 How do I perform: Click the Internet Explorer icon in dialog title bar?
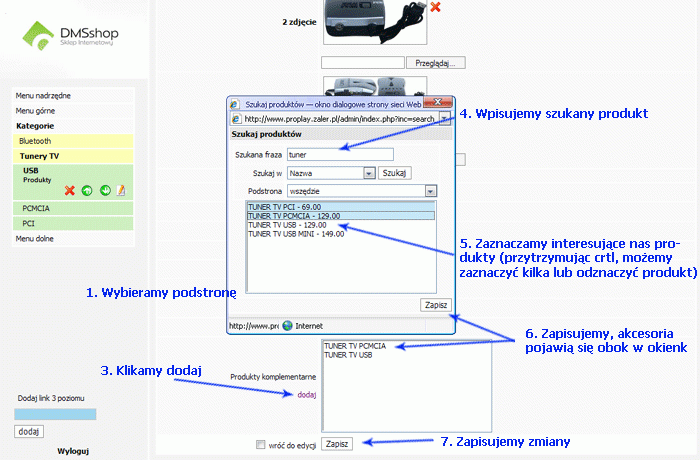235,105
